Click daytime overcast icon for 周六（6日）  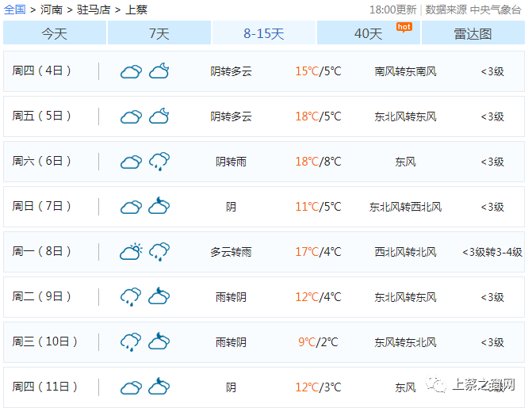click(131, 162)
